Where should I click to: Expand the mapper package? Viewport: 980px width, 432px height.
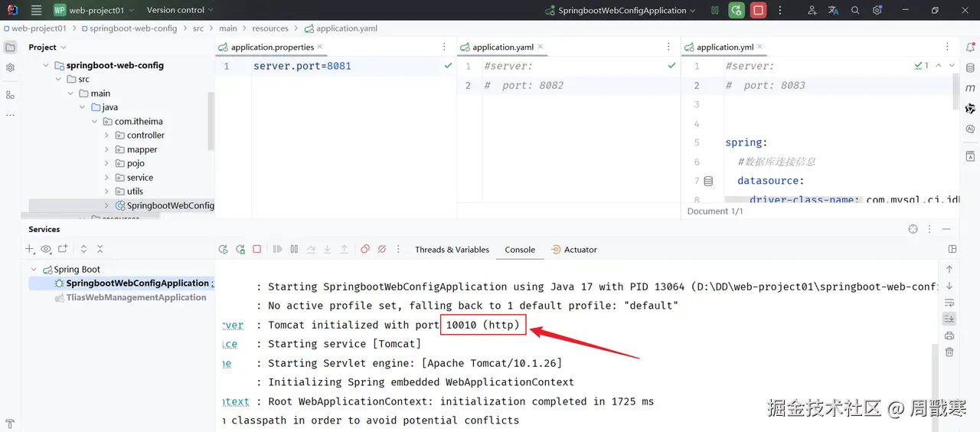pyautogui.click(x=107, y=149)
